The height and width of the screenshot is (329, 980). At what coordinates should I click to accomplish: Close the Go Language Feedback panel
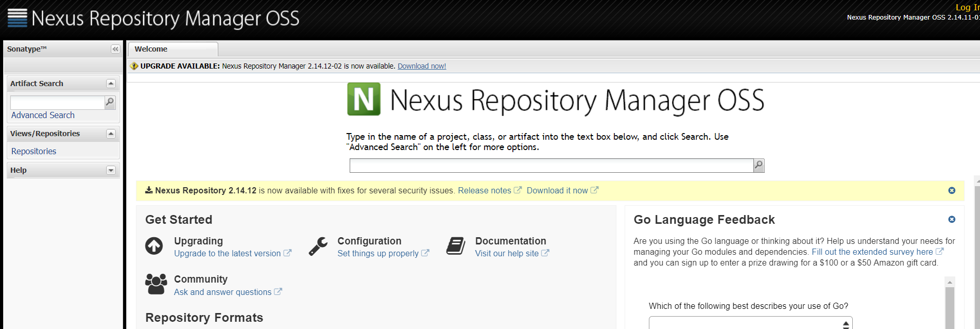pos(952,219)
